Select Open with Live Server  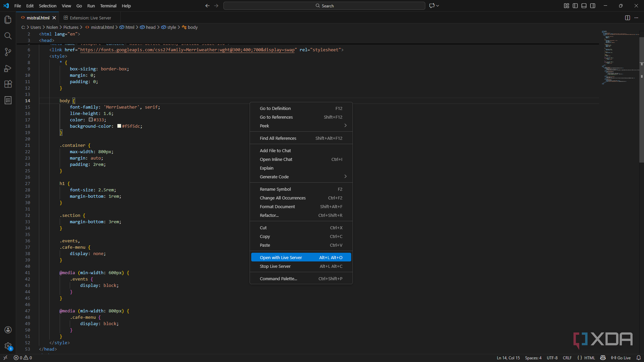(301, 257)
